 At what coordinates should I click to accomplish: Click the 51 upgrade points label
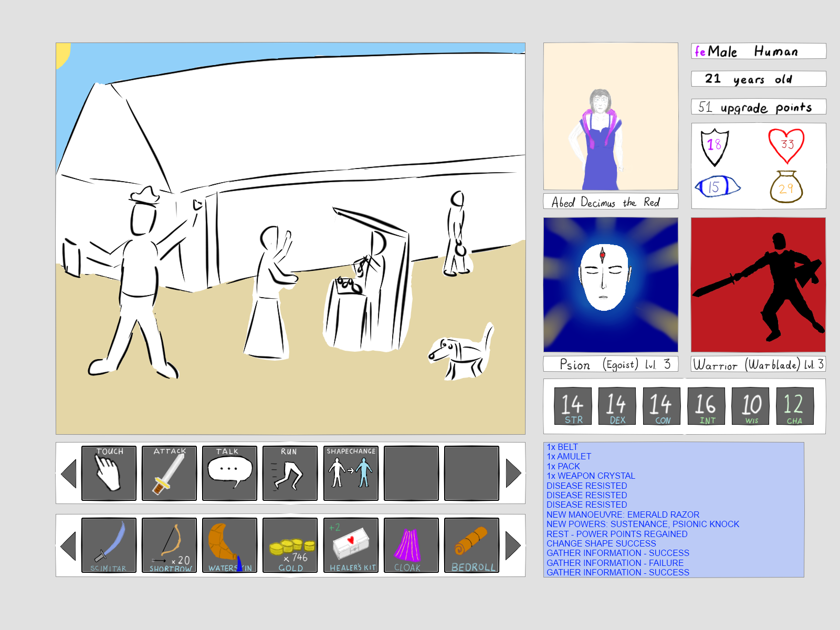758,107
